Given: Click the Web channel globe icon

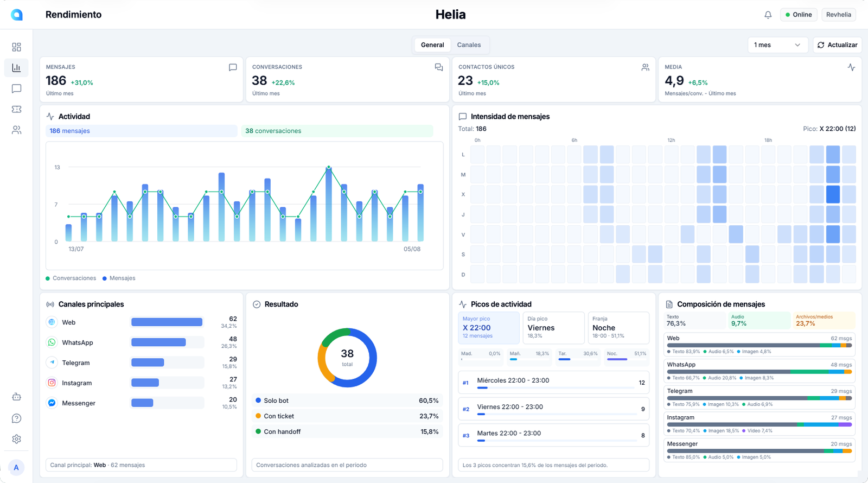Looking at the screenshot, I should (x=52, y=322).
